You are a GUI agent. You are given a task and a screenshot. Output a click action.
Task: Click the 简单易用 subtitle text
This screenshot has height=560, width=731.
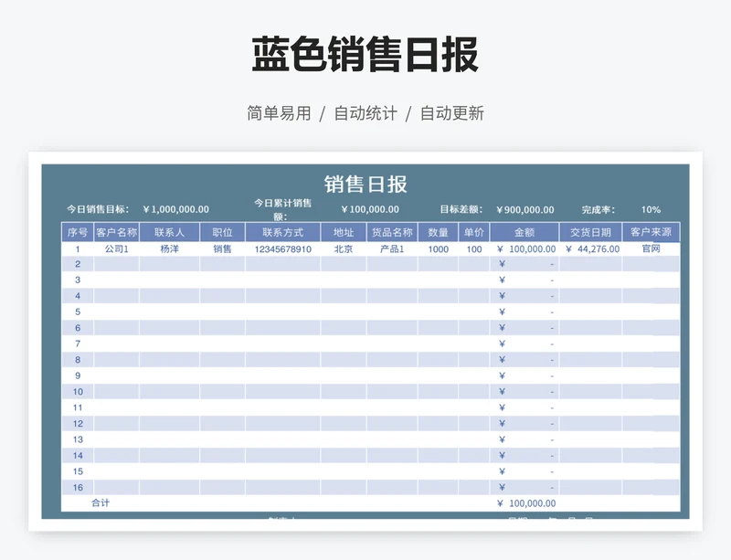coord(279,113)
